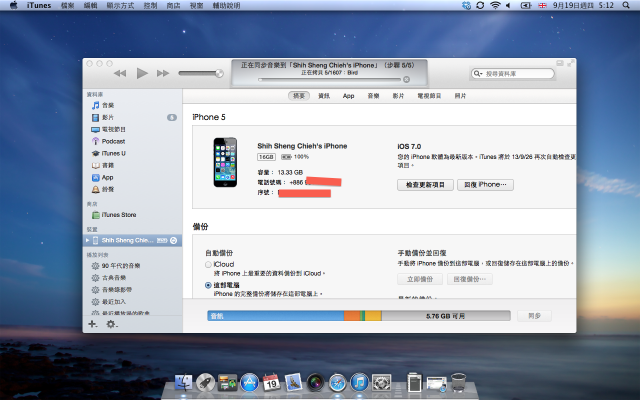Enter full screen mode in iTunes window

[570, 63]
